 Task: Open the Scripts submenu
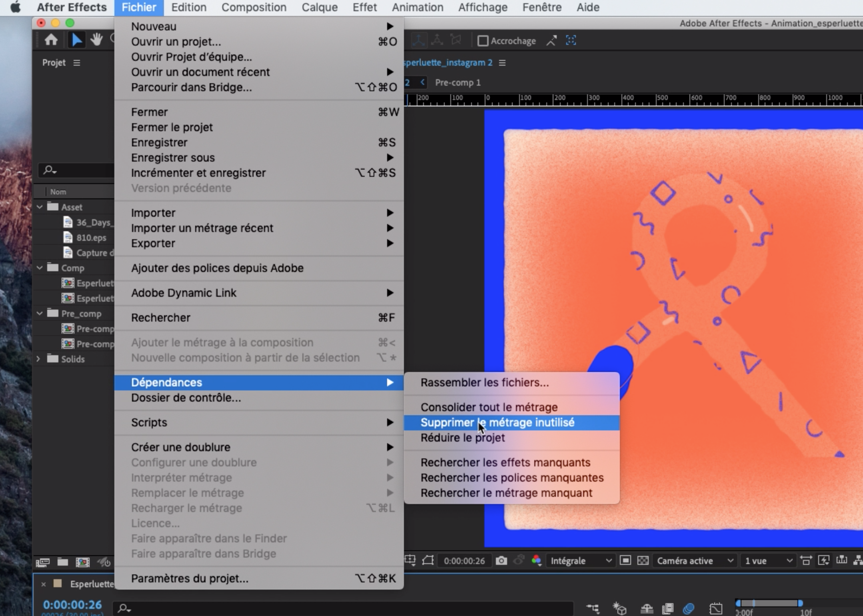tap(259, 422)
